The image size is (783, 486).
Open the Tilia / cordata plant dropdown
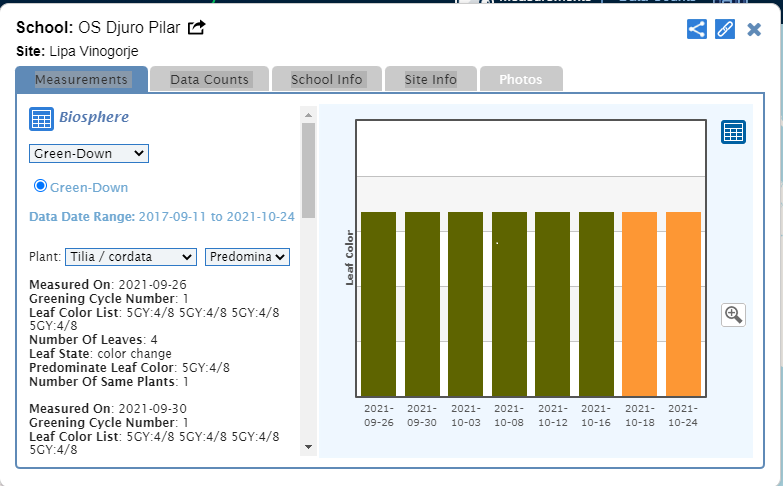coord(131,257)
